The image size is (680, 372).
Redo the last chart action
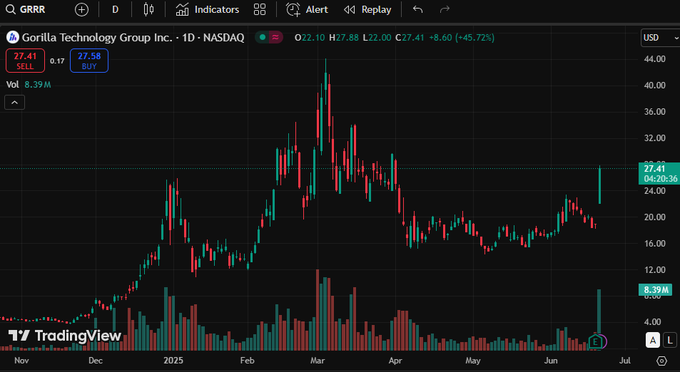click(x=445, y=10)
